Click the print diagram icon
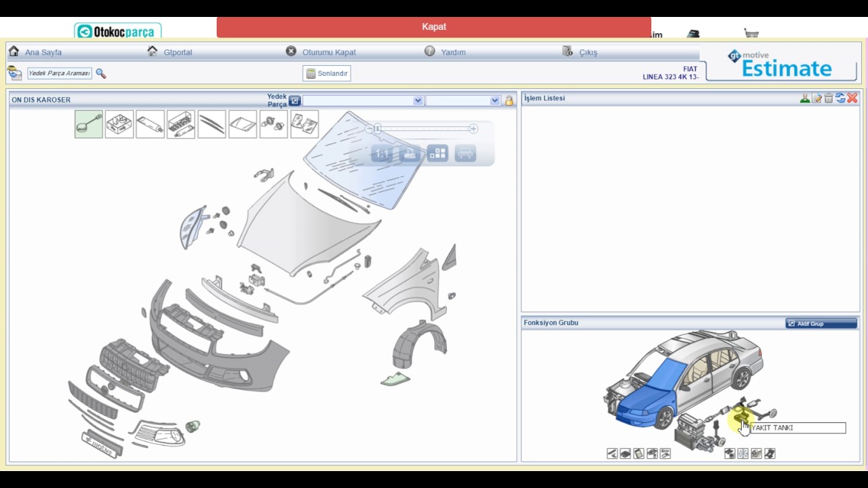Viewport: 868px width, 488px height. [410, 154]
